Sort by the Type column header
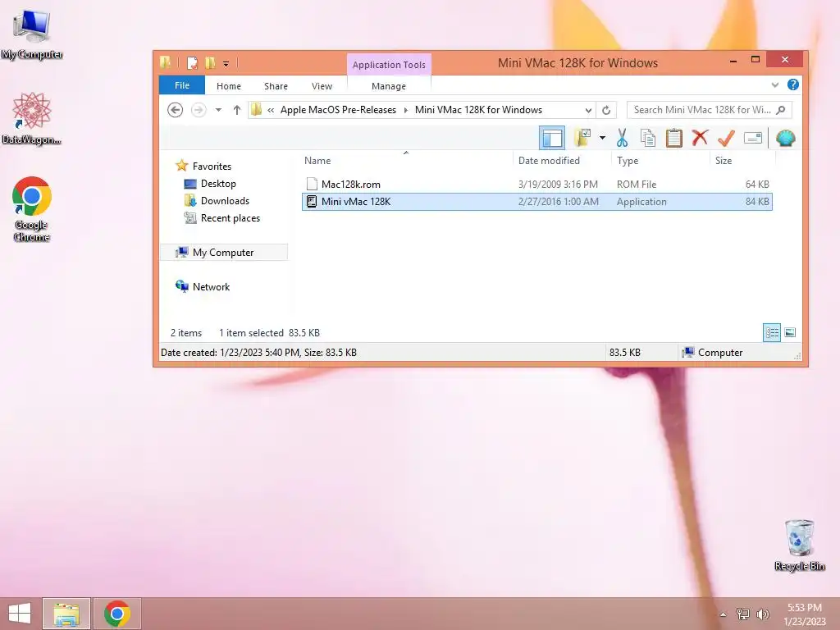 tap(660, 160)
